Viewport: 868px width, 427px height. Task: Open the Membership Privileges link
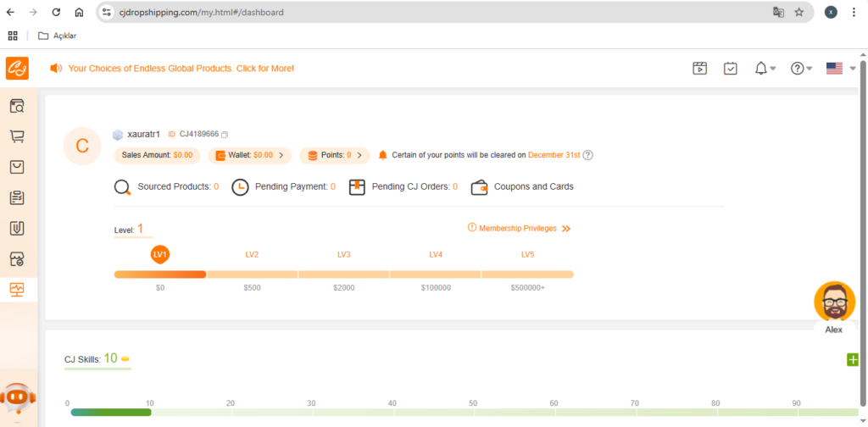click(x=520, y=229)
